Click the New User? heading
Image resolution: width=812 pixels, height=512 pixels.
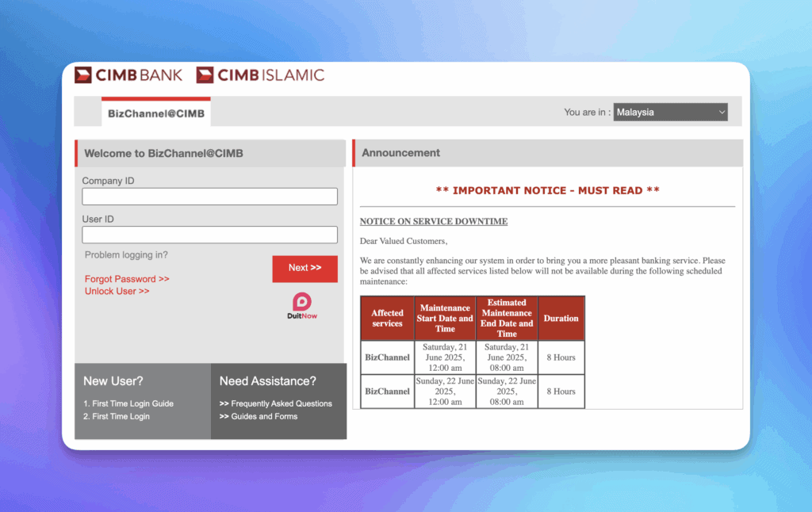coord(113,381)
